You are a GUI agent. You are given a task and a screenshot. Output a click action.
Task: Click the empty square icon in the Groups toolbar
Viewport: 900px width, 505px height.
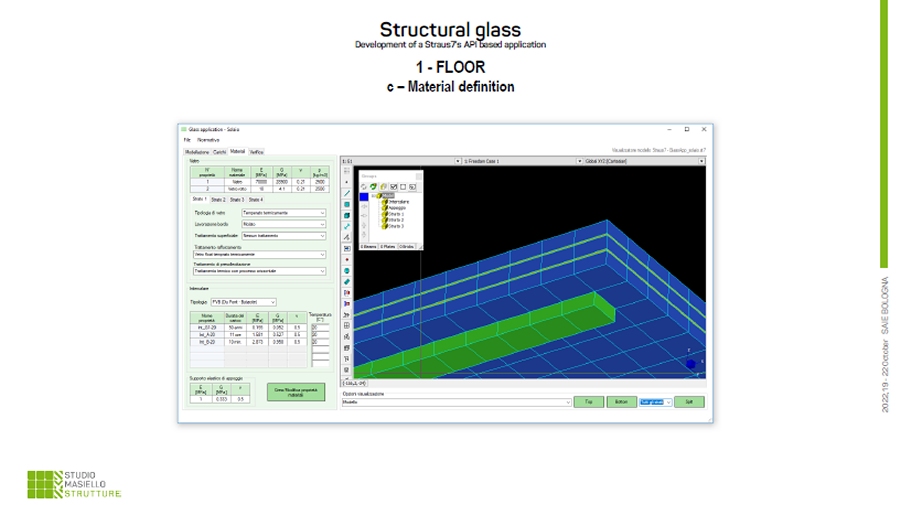click(x=403, y=186)
